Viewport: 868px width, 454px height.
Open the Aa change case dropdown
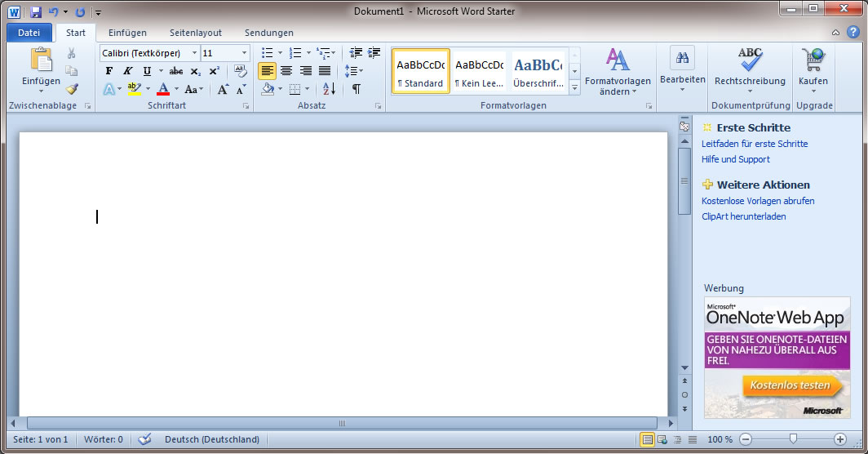click(x=194, y=89)
